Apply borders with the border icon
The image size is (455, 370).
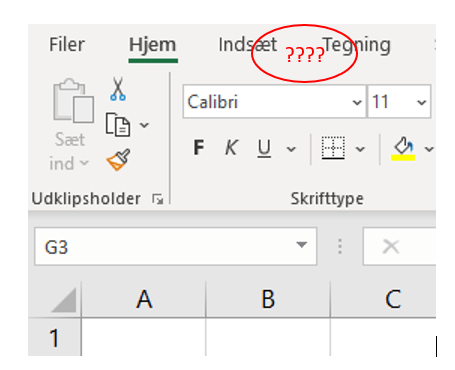333,148
